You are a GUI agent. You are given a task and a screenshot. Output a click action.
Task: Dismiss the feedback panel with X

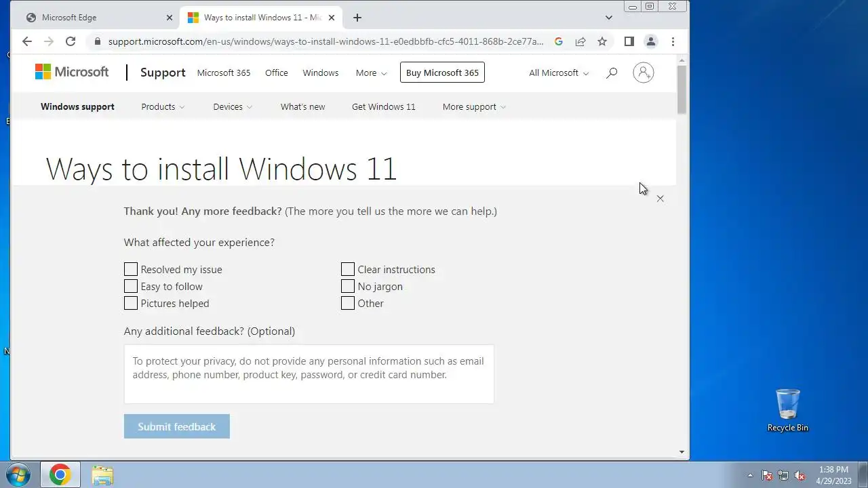pos(660,199)
